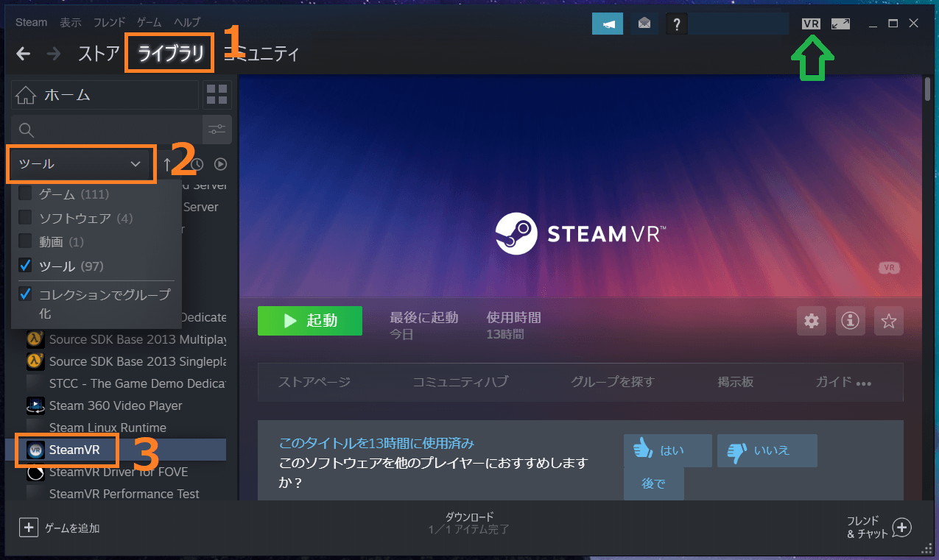Viewport: 939px width, 560px height.
Task: Launch VR mode with VR icon
Action: click(x=811, y=24)
